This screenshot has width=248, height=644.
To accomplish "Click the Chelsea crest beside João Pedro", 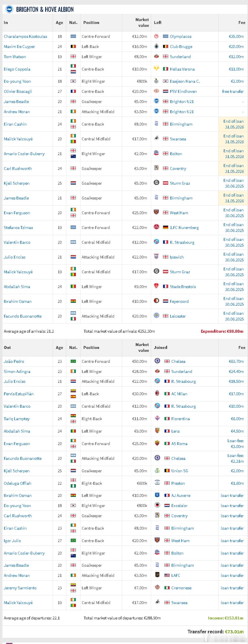I will [157, 361].
